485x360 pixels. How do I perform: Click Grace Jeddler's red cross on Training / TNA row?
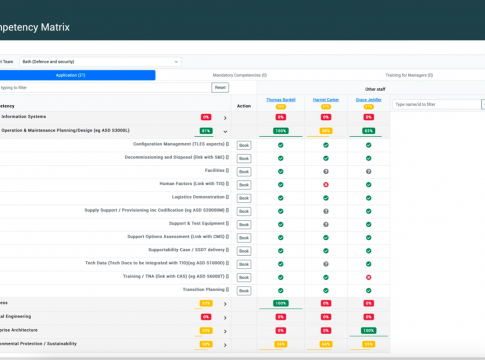pyautogui.click(x=368, y=277)
